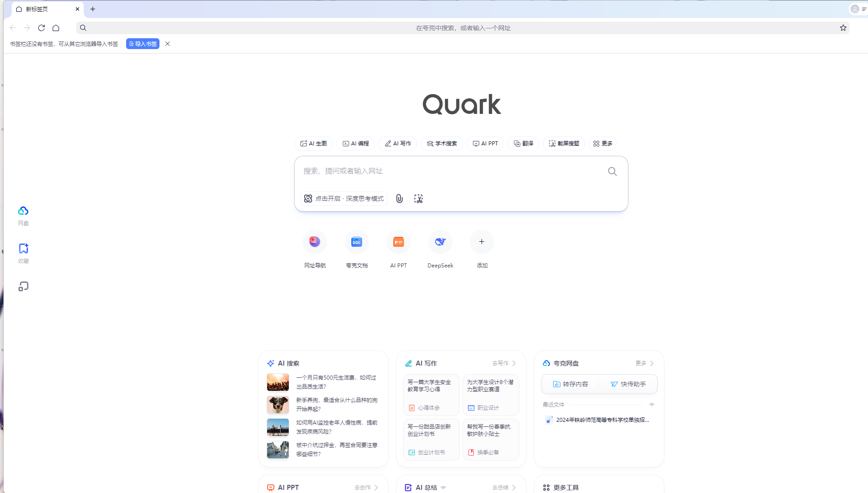Viewport: 868px width, 493px height.
Task: Click the 快传助手 button
Action: click(628, 384)
